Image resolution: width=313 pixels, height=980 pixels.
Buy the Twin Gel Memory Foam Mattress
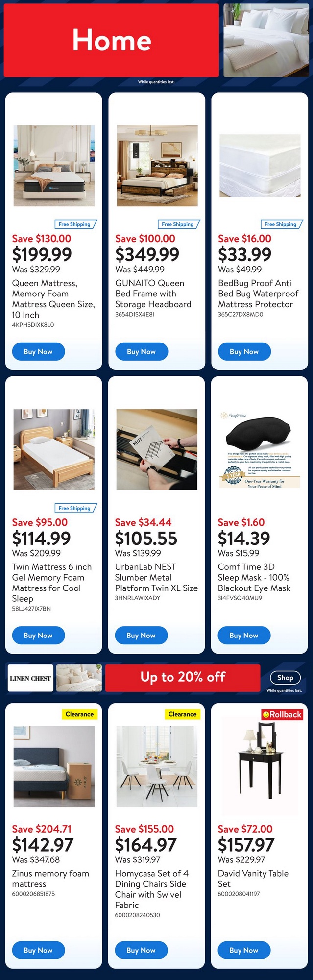click(38, 635)
